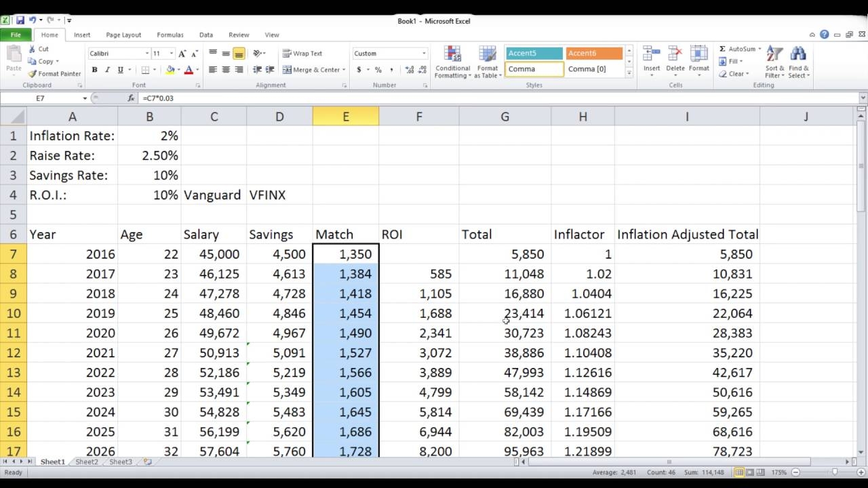Apply the orange Accent6 cell style

595,54
